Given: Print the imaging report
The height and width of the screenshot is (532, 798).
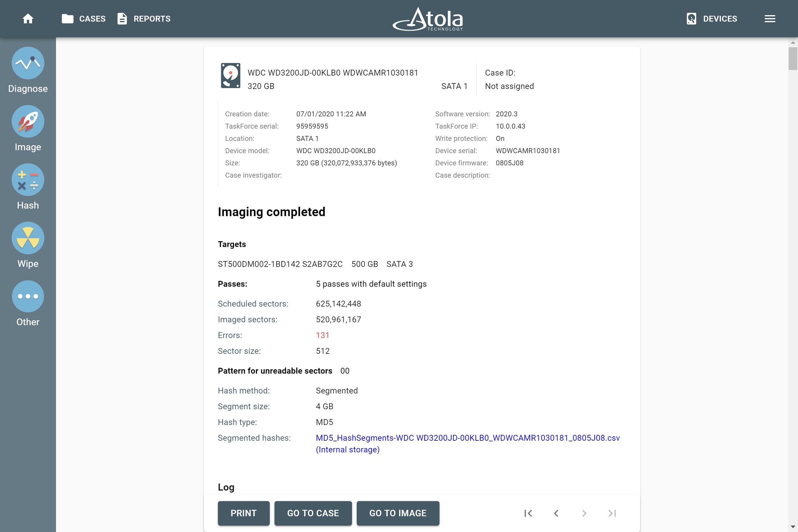Looking at the screenshot, I should click(x=244, y=513).
